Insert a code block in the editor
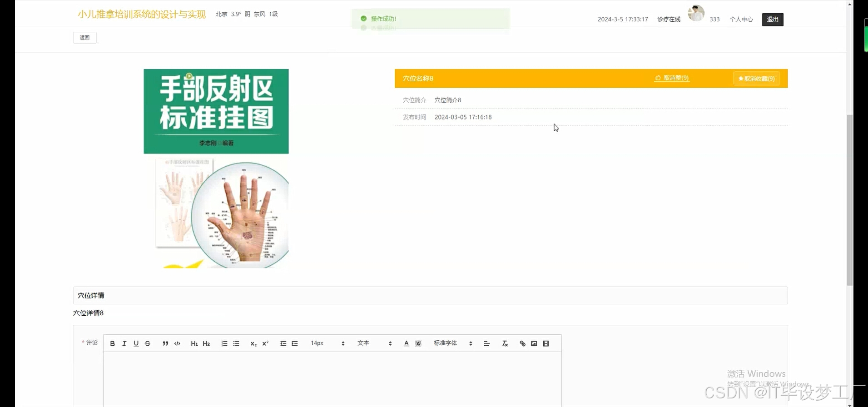 pyautogui.click(x=177, y=343)
